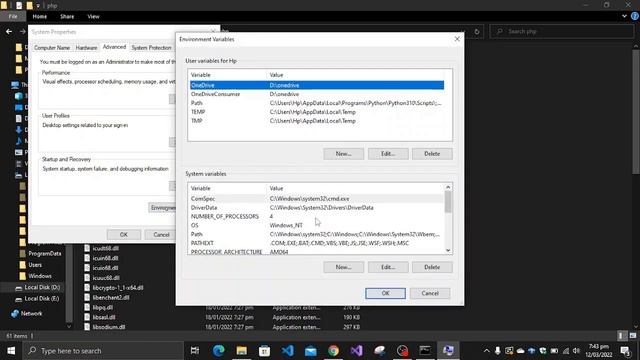Confirm Environment Variables with OK
The height and width of the screenshot is (360, 640).
385,293
